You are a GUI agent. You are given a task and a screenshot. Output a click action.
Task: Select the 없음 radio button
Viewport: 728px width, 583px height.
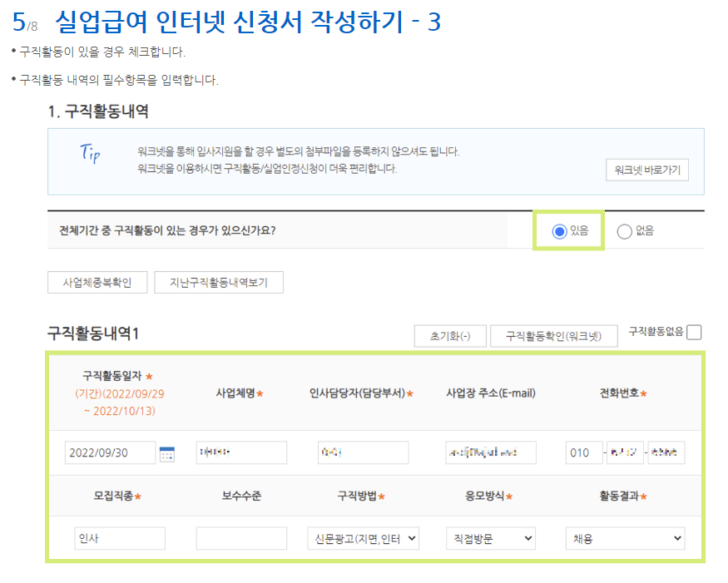(x=624, y=231)
